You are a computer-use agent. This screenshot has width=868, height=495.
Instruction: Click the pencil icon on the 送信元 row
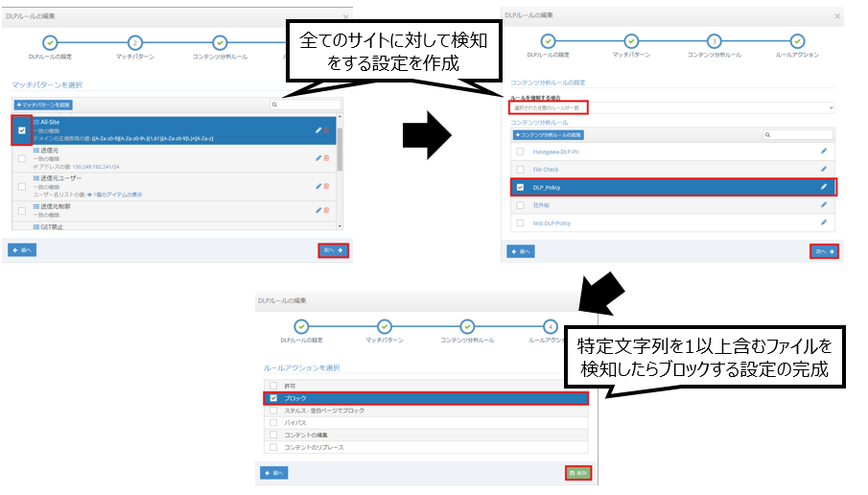click(318, 157)
